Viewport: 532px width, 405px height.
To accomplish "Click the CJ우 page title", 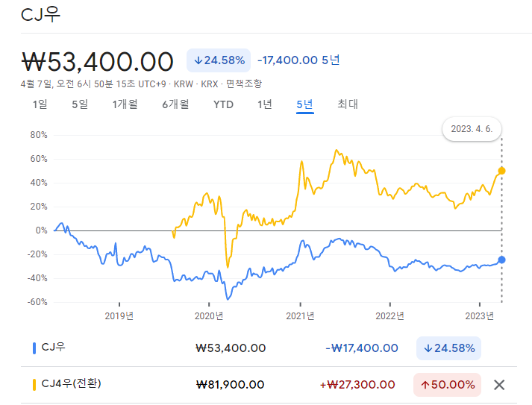I will point(40,15).
